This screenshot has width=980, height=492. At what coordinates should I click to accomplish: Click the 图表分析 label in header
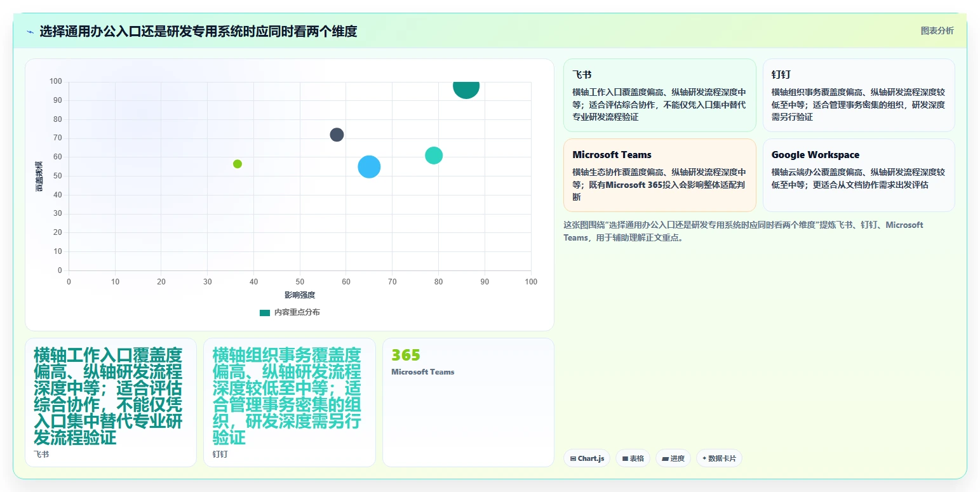937,30
